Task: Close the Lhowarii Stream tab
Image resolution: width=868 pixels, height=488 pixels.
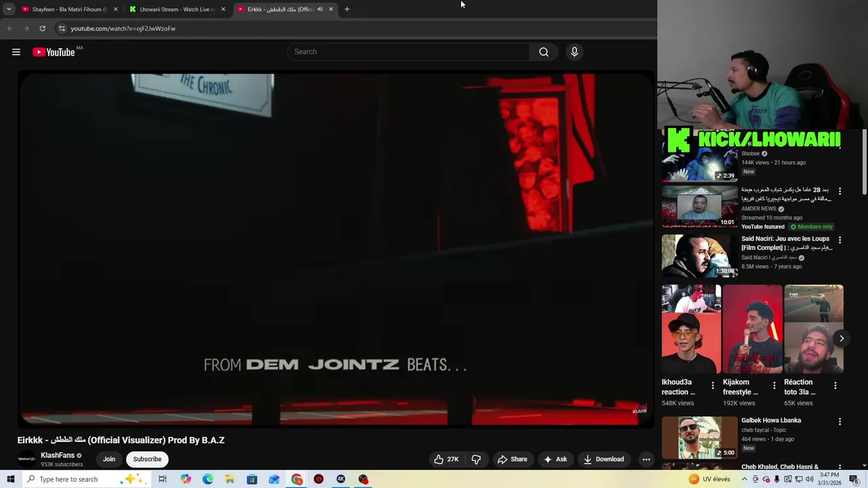Action: 223,9
